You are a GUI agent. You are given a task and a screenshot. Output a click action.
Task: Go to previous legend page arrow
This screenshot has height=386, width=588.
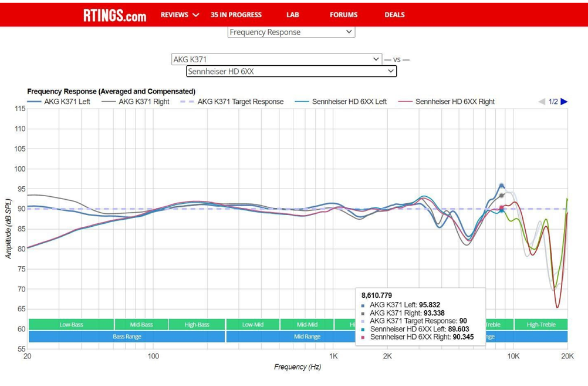pos(542,102)
